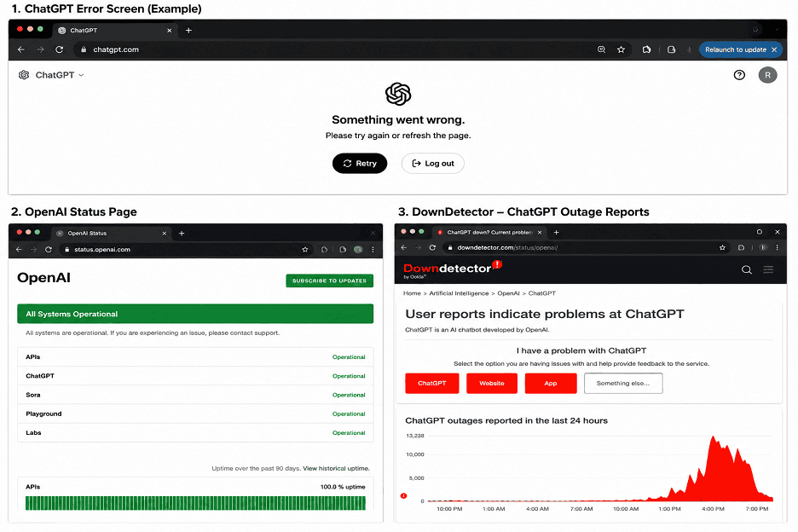The width and height of the screenshot is (798, 532).
Task: Close the OpenAI Status tab
Action: (164, 233)
